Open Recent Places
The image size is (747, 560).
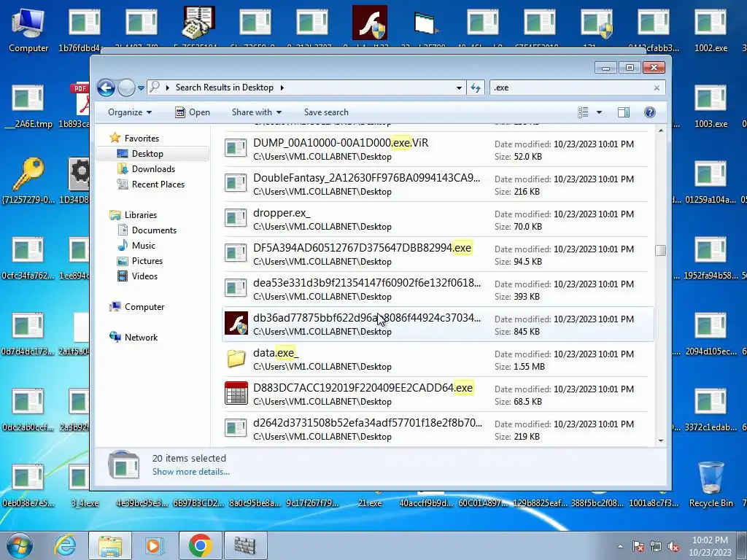(158, 184)
